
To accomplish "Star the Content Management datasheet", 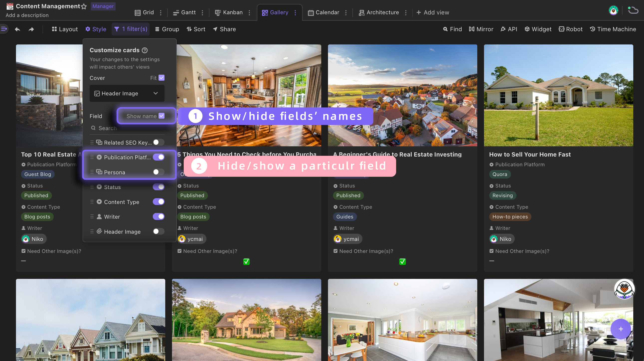I will click(x=84, y=6).
